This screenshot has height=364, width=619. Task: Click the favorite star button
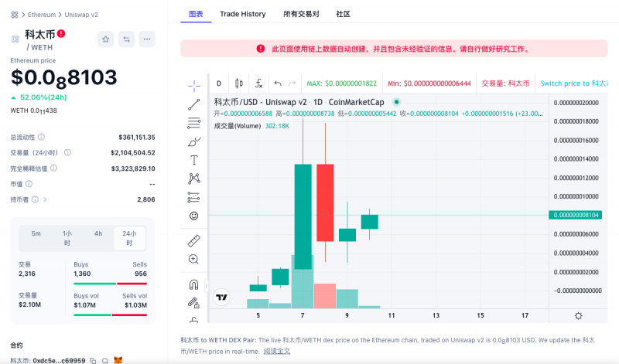[x=105, y=39]
